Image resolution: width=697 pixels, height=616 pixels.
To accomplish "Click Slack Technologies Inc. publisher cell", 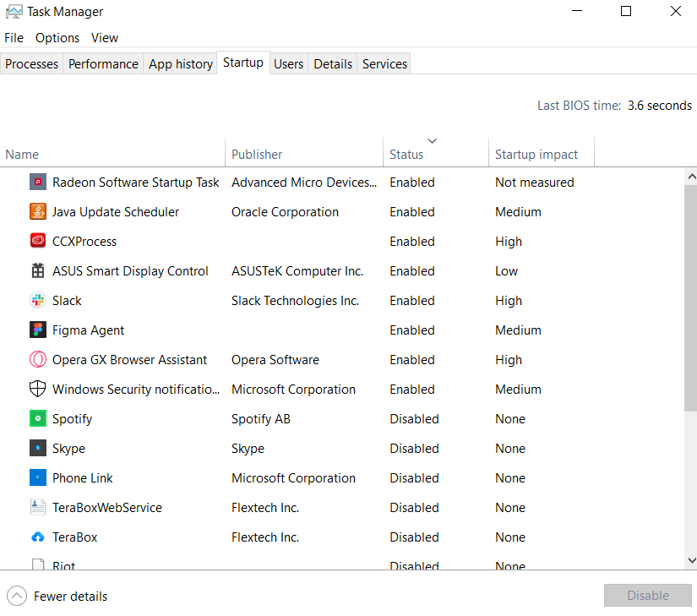I will [295, 301].
